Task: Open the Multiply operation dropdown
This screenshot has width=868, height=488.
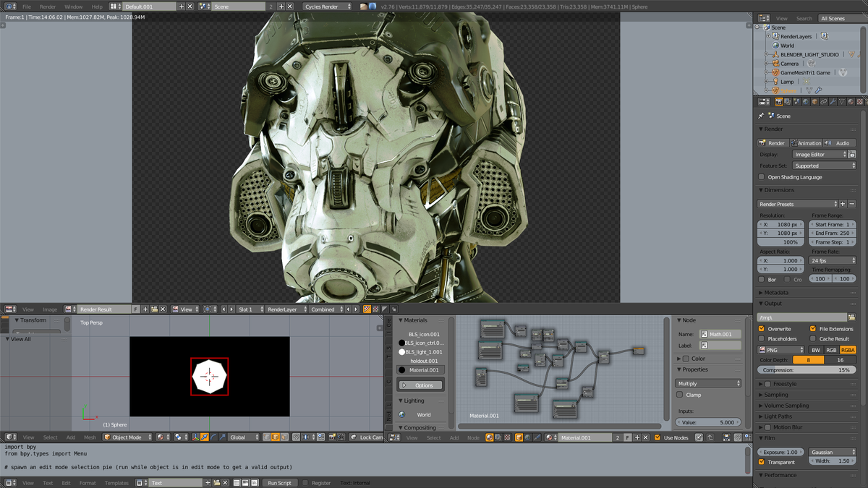Action: 708,383
